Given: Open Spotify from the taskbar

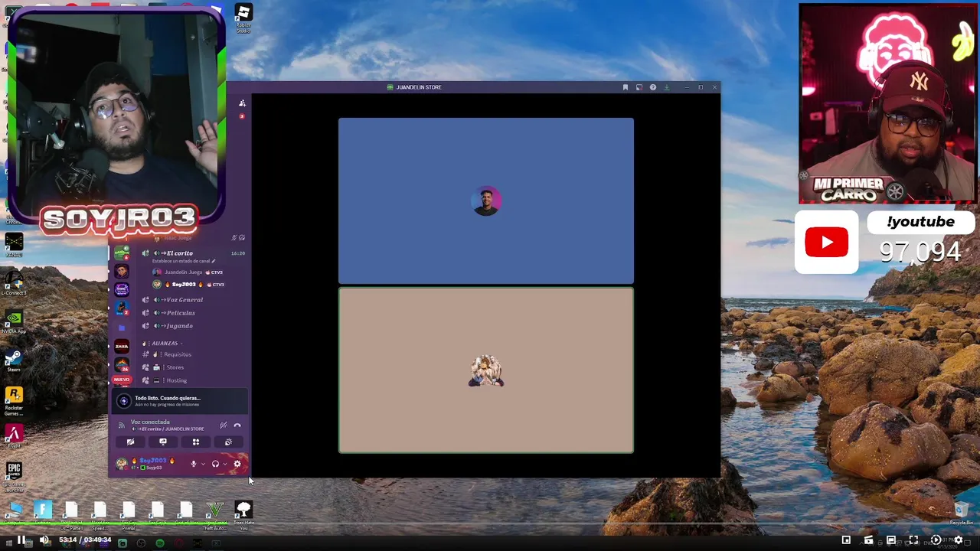Looking at the screenshot, I should pos(159,543).
